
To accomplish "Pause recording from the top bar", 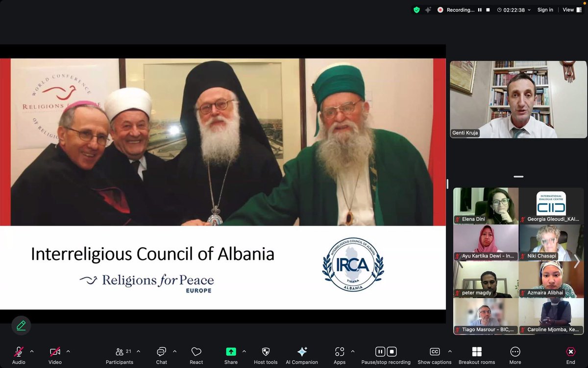I will (480, 10).
